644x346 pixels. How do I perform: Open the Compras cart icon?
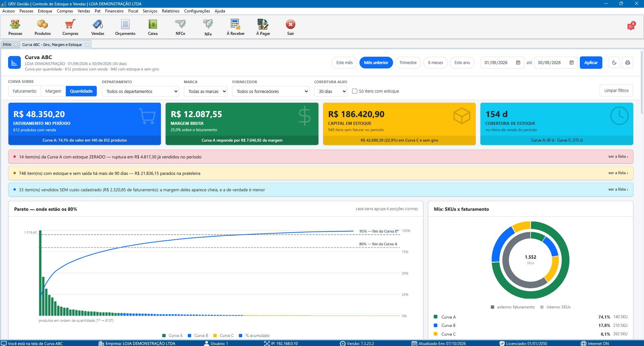pos(70,24)
